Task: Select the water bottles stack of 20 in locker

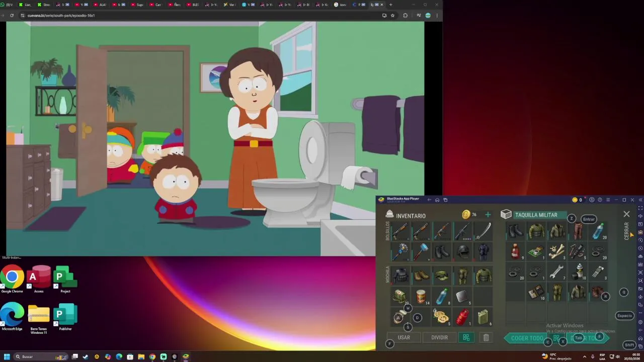Action: 598,231
